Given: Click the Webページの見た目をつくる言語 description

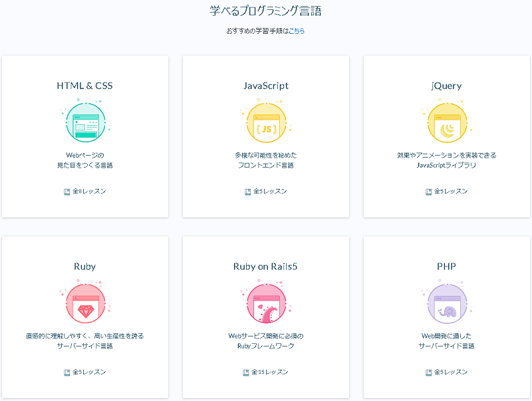Looking at the screenshot, I should [x=85, y=160].
